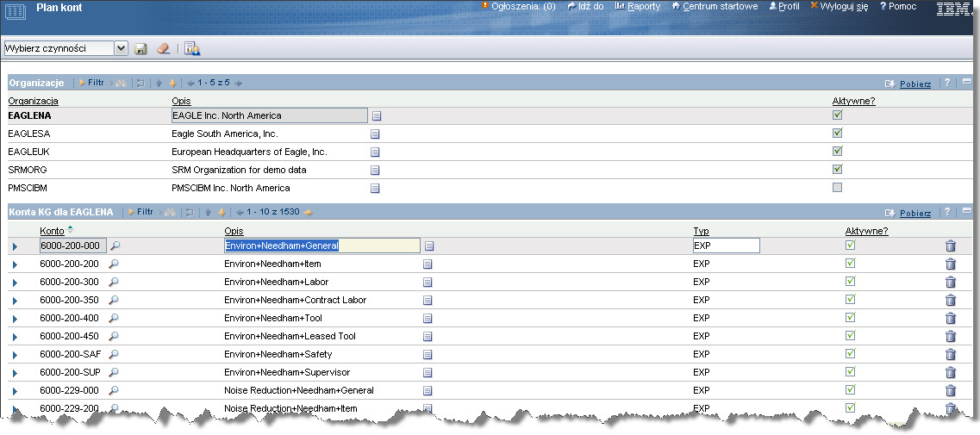Sort accounts by Konto column
This screenshot has height=435, width=980.
(52, 231)
